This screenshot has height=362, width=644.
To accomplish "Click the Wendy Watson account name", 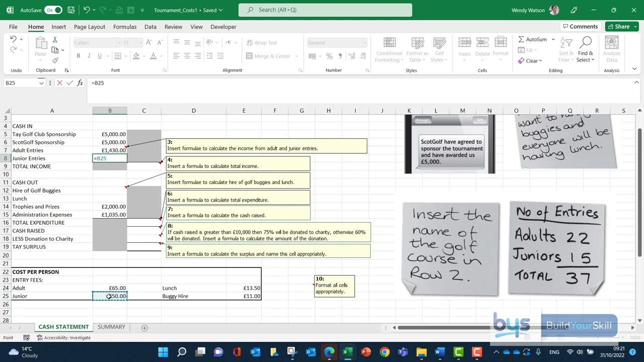I will click(528, 10).
